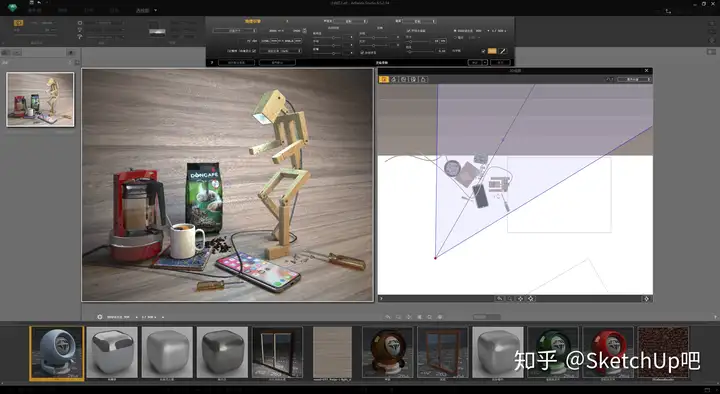Toggle the checkbox in lower-left of render panel
The width and height of the screenshot is (720, 394).
click(x=254, y=51)
